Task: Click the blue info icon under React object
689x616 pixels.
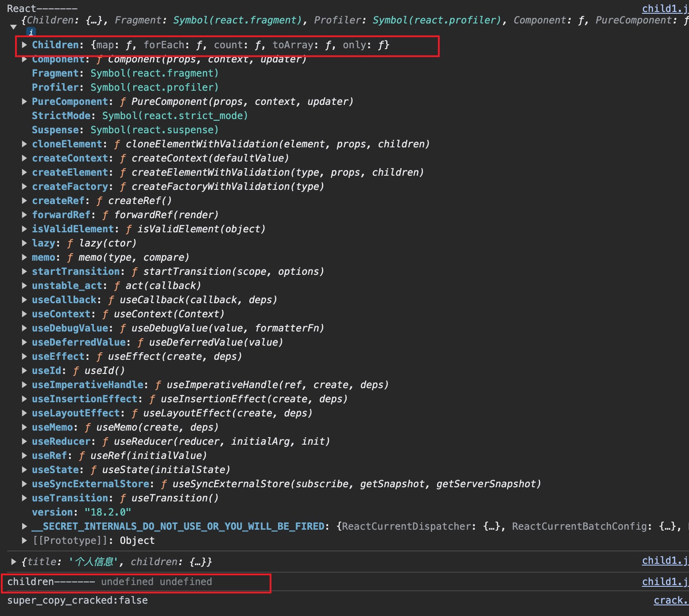Action: [x=31, y=32]
